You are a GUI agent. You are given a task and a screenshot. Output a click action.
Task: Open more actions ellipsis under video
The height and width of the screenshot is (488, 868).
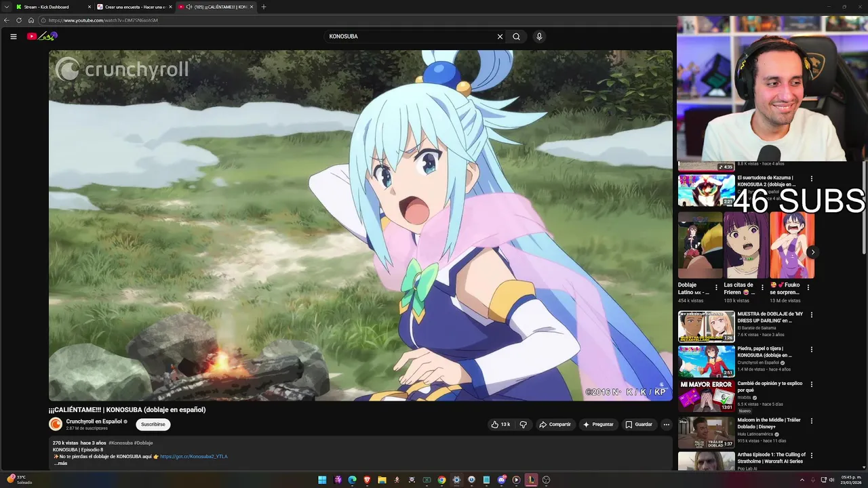point(666,424)
